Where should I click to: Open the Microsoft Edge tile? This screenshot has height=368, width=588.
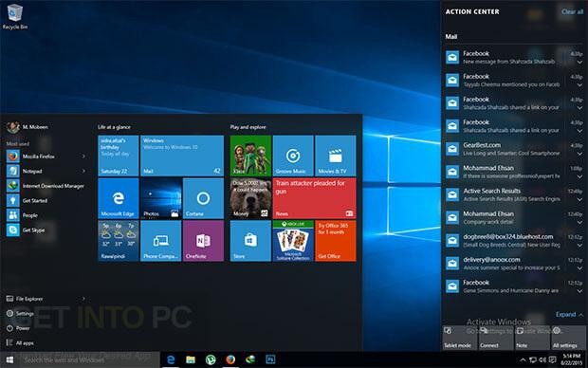point(119,198)
